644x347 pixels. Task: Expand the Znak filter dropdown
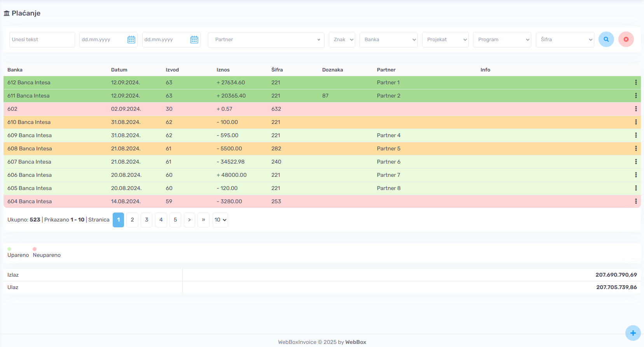pyautogui.click(x=342, y=40)
